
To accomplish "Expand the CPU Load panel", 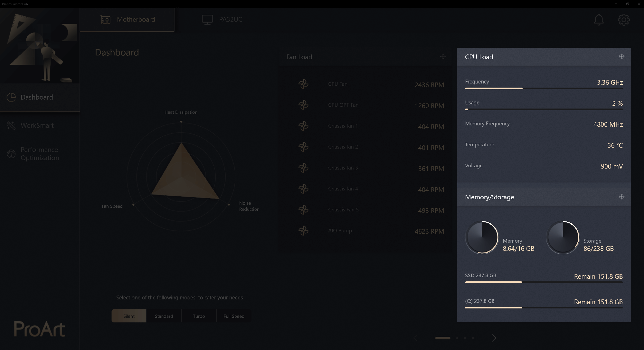I will pyautogui.click(x=621, y=56).
